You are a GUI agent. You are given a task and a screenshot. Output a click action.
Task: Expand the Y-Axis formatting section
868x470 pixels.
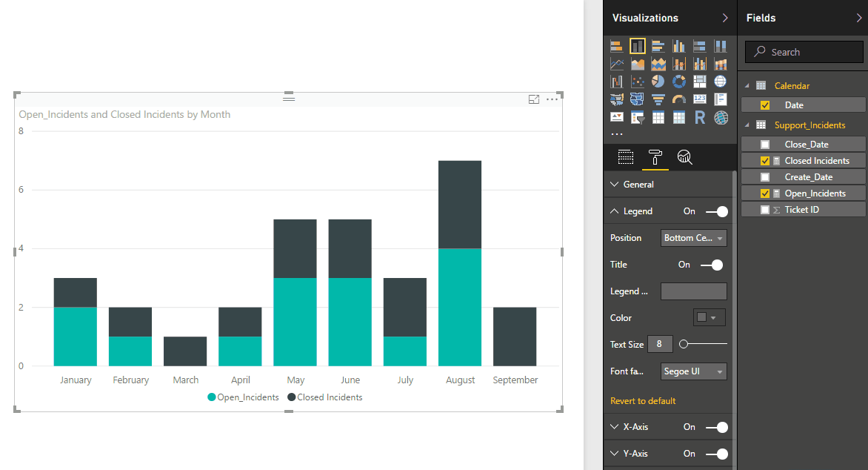615,454
